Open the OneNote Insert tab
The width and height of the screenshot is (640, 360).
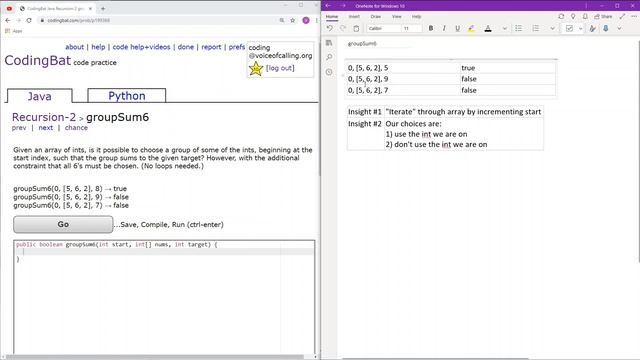[354, 17]
